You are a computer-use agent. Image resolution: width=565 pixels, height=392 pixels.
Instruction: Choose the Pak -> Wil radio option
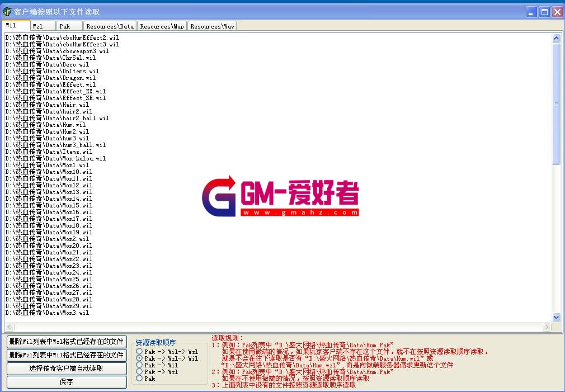click(157, 365)
